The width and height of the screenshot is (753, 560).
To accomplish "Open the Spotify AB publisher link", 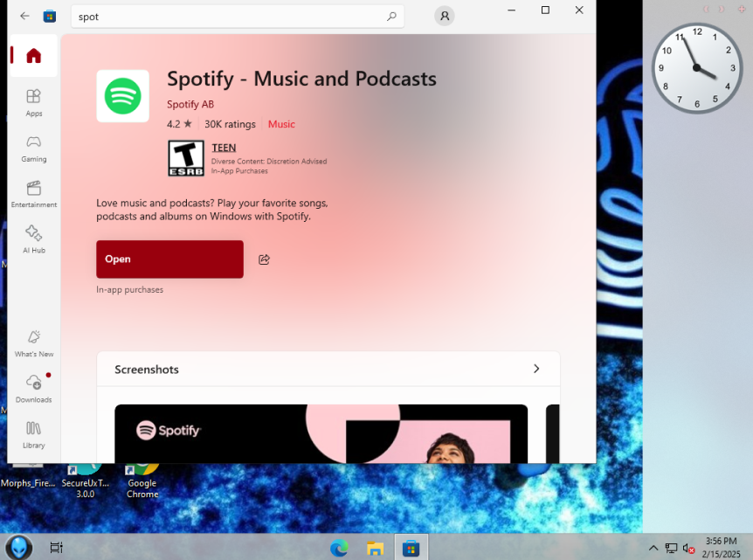I will [190, 104].
